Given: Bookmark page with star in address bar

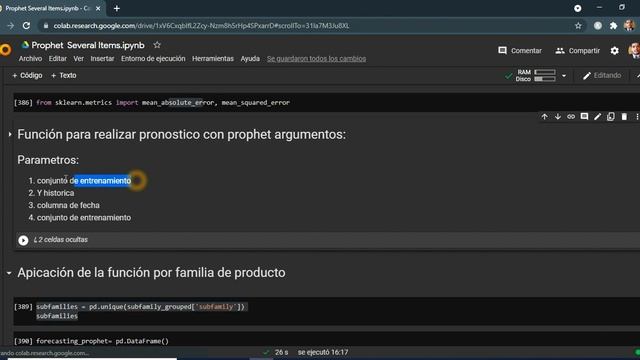Looking at the screenshot, I should tap(578, 26).
